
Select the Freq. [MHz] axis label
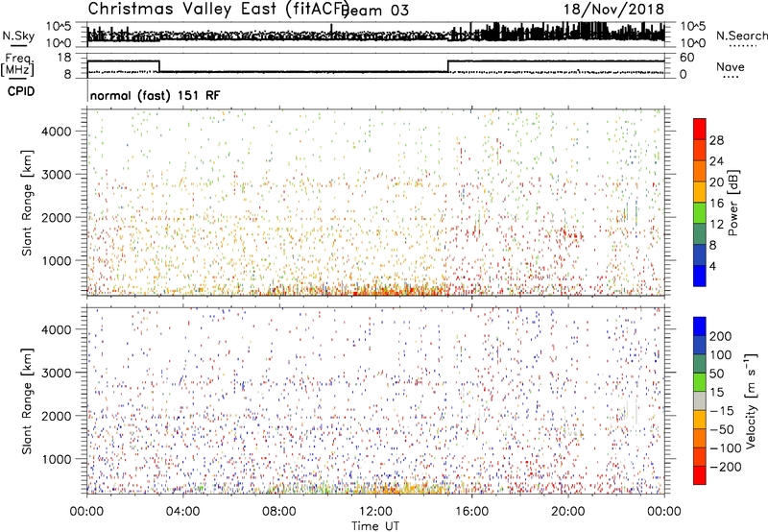point(17,65)
